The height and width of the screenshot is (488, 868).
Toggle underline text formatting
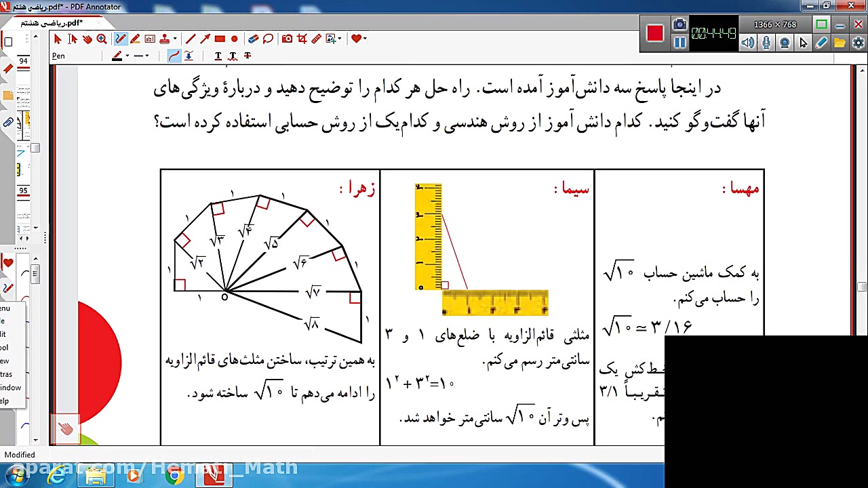[x=218, y=56]
